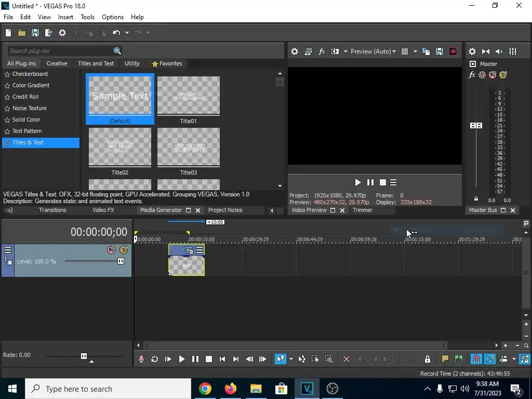Viewport: 532px width, 399px height.
Task: Toggle solo on video track 1
Action: 124,250
